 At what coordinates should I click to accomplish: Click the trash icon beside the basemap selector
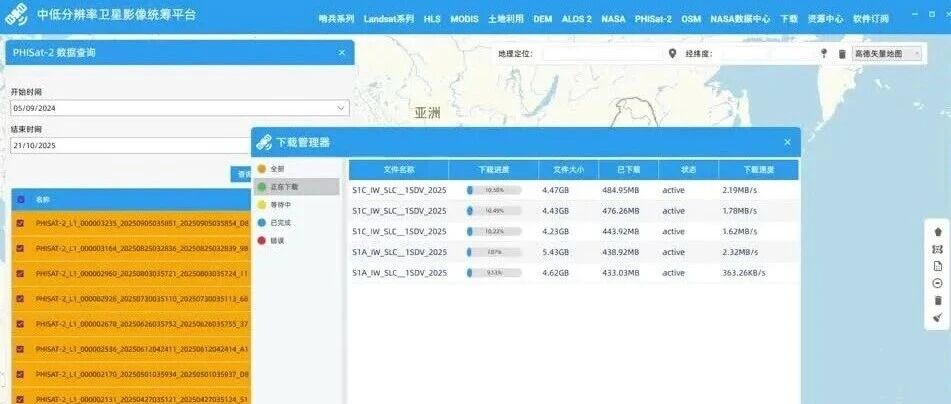coord(842,54)
